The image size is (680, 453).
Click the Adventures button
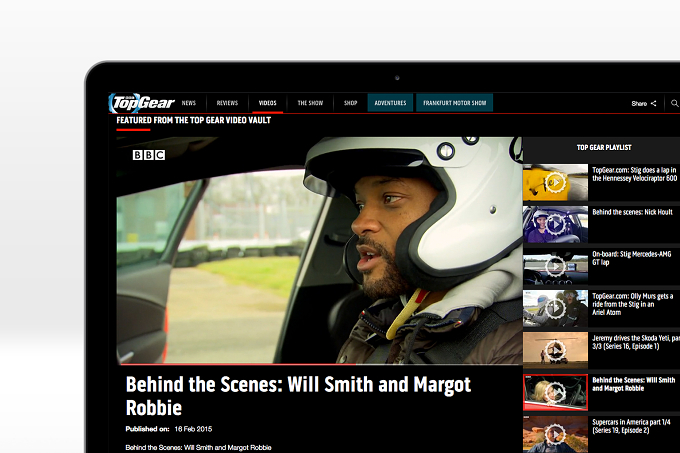point(390,103)
